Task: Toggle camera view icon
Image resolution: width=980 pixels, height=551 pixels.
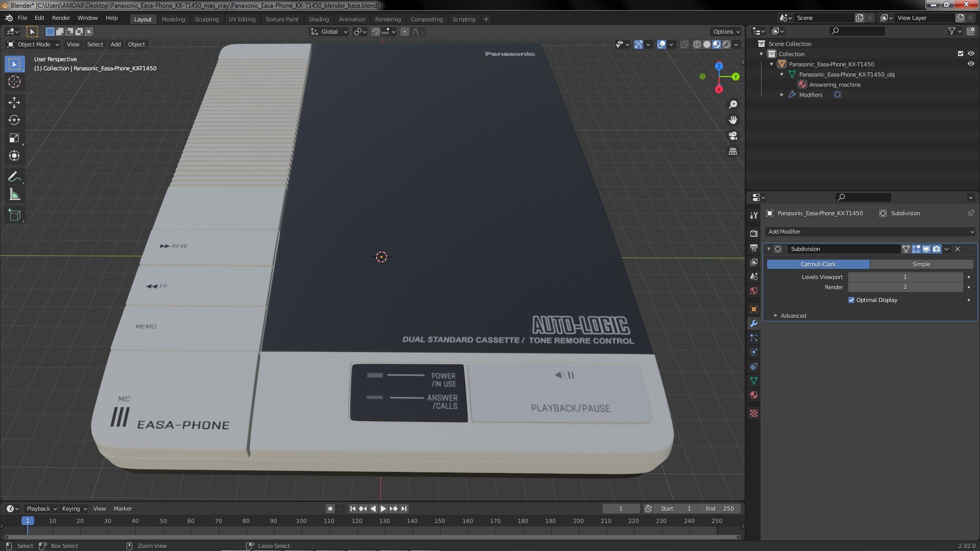Action: tap(733, 136)
